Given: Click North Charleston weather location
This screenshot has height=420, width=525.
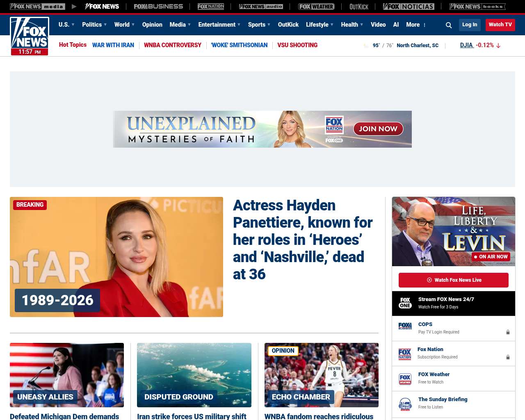Looking at the screenshot, I should click(418, 46).
